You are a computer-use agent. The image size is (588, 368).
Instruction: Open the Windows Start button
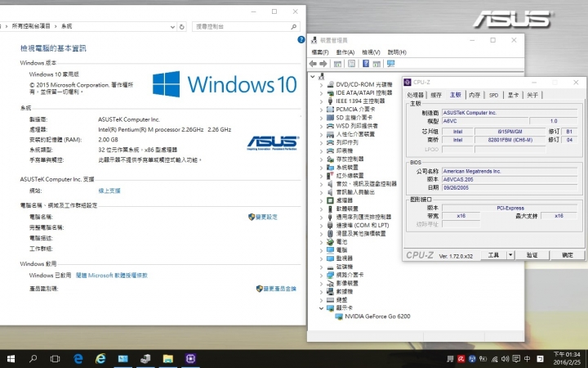(11, 359)
